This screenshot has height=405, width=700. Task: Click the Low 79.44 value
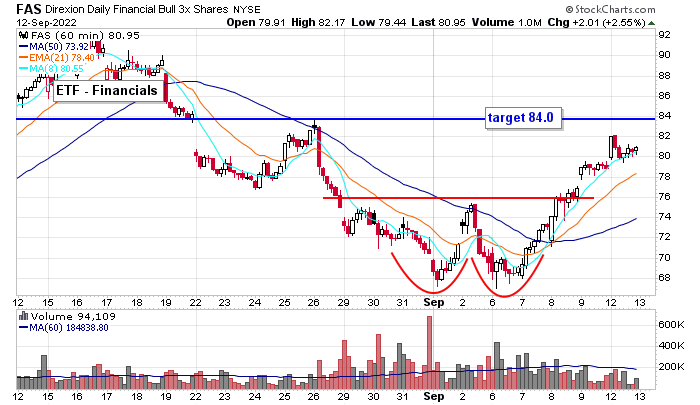pyautogui.click(x=379, y=22)
